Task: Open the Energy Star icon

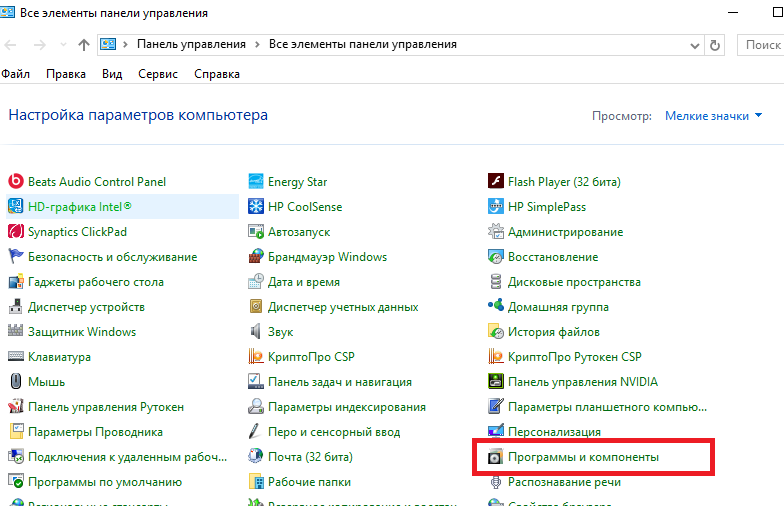Action: point(256,182)
